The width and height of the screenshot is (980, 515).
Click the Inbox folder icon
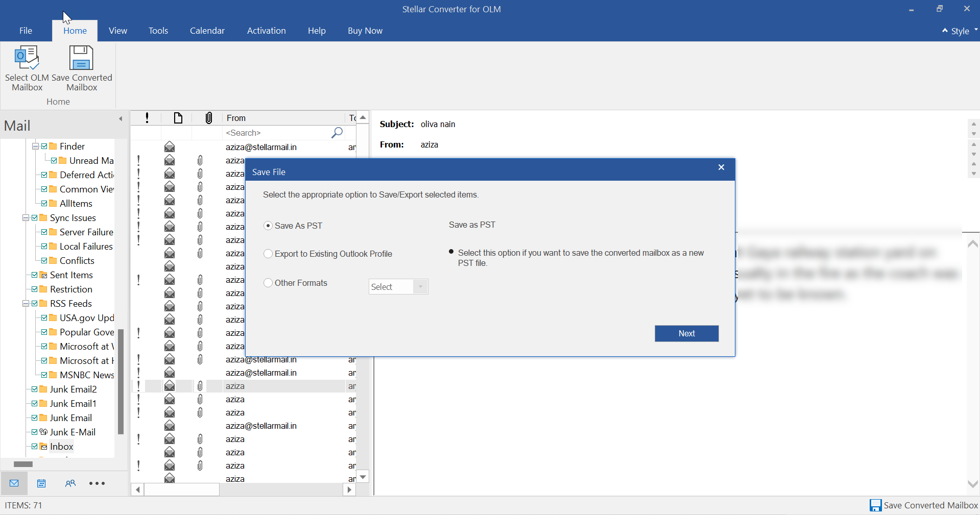[x=43, y=447]
